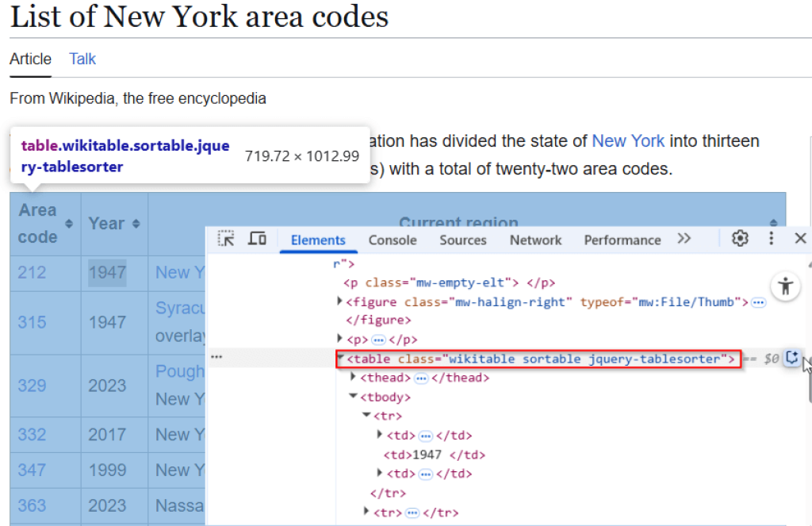Click area code 315 link
The height and width of the screenshot is (526, 812).
click(x=32, y=322)
